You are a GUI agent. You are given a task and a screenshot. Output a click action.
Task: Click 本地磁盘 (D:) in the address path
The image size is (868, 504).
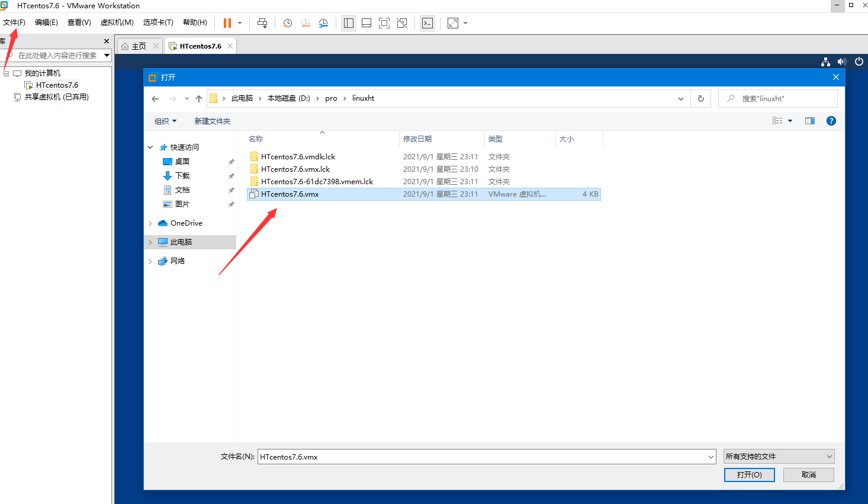point(289,98)
